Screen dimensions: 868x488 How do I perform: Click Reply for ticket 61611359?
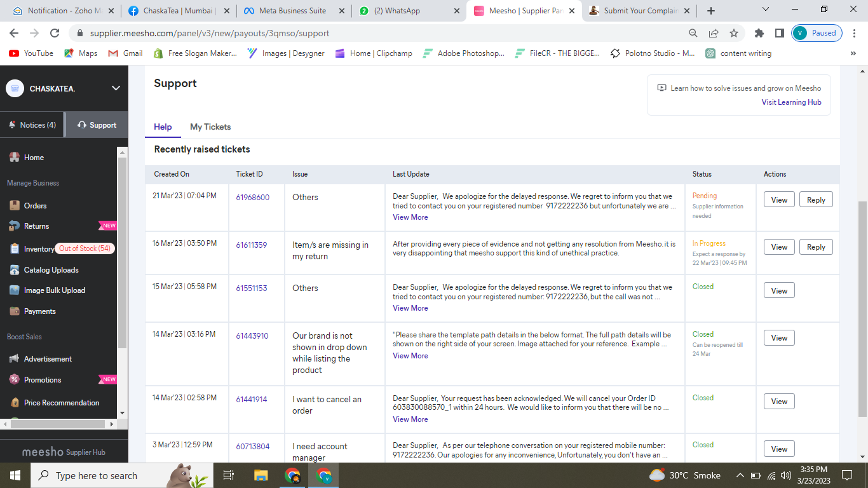click(816, 247)
